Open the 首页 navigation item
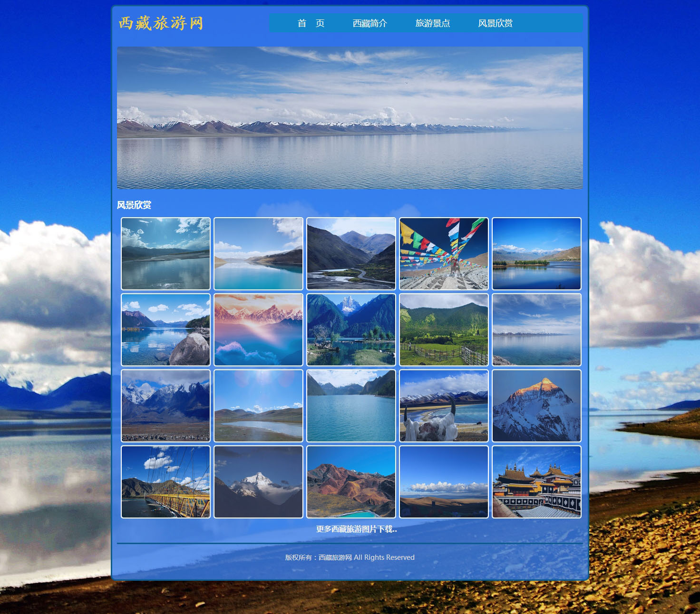This screenshot has height=614, width=700. (x=311, y=23)
